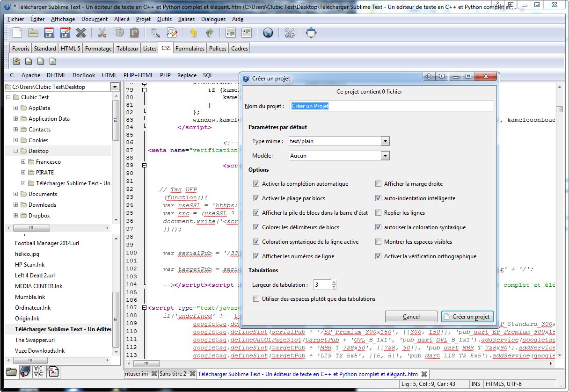The width and height of the screenshot is (569, 392).
Task: Open Find using the magnifier icon
Action: click(155, 33)
